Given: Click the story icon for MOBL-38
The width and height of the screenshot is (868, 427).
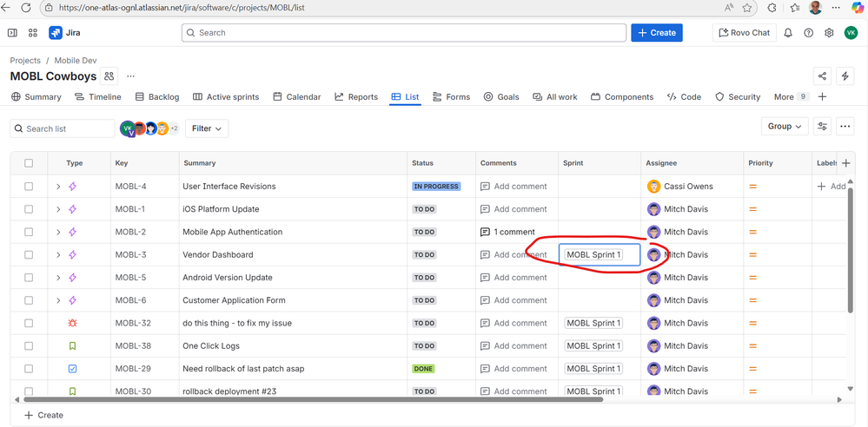Looking at the screenshot, I should (72, 345).
